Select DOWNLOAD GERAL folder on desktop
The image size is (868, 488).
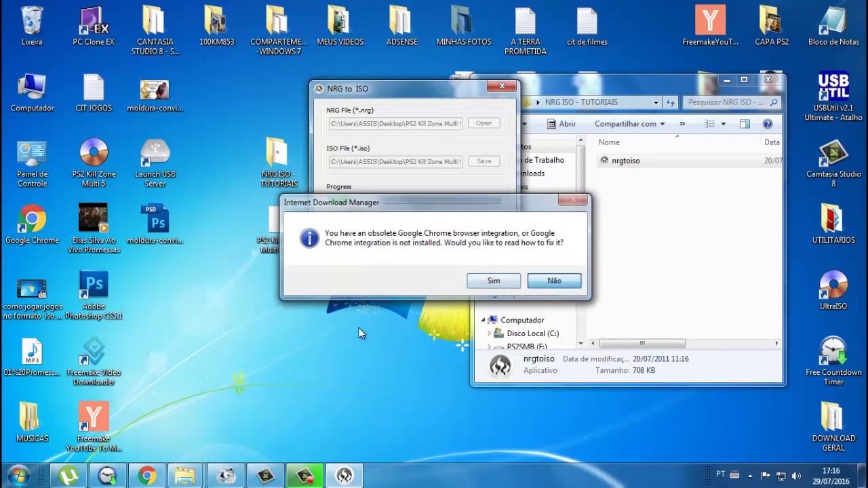point(833,427)
